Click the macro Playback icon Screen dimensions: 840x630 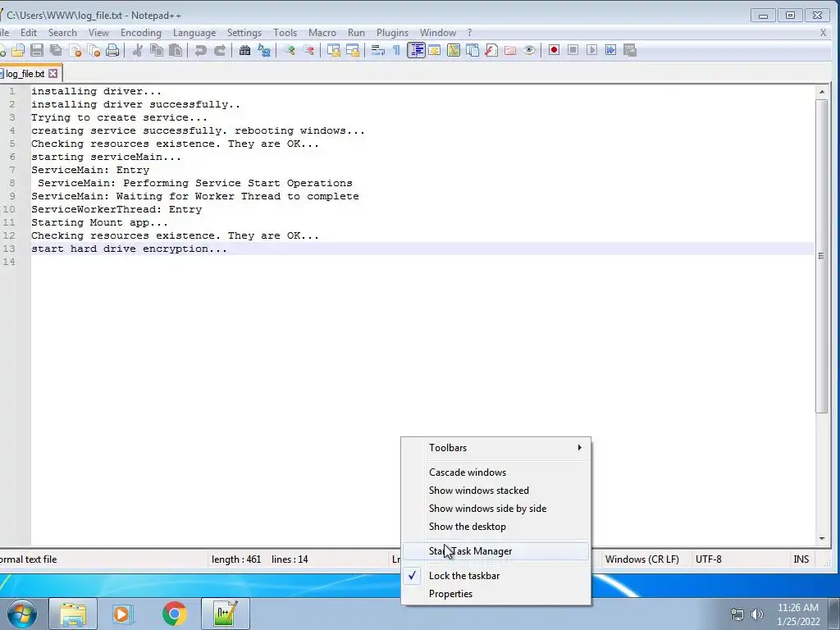[x=591, y=50]
